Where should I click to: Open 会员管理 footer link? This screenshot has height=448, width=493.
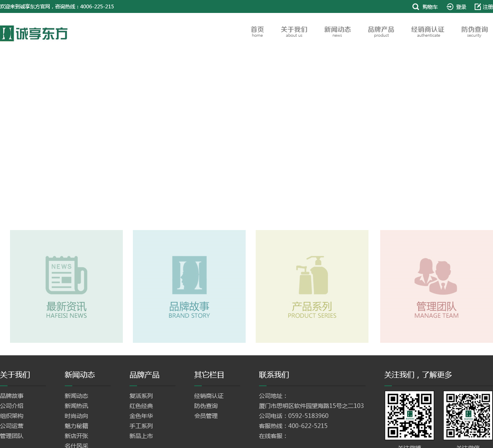206,416
